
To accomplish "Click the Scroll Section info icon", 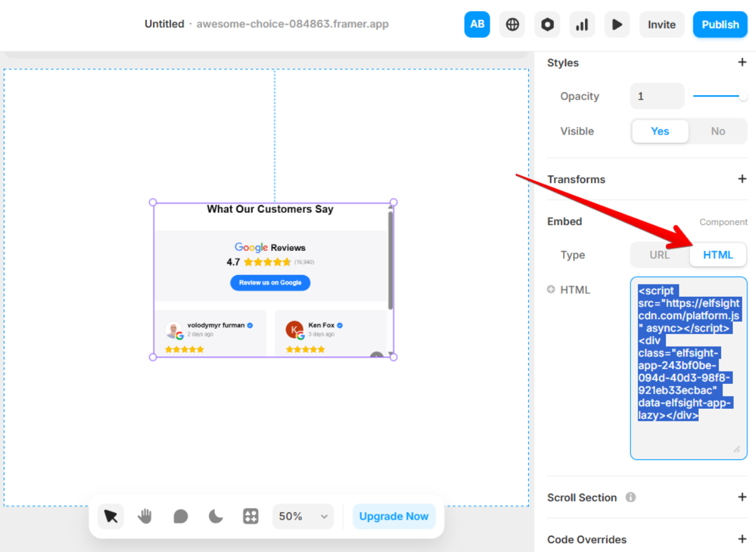I will (x=630, y=497).
